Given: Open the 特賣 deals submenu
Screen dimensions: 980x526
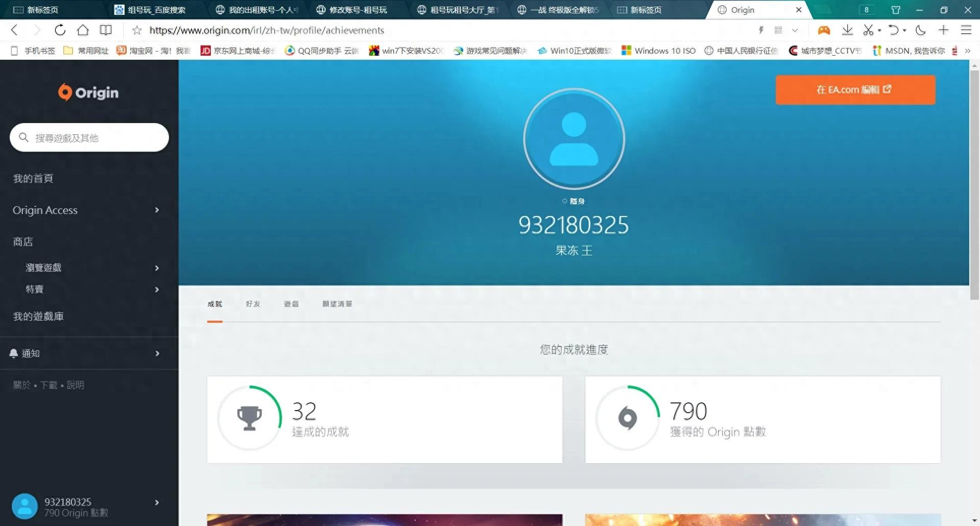Looking at the screenshot, I should point(92,290).
